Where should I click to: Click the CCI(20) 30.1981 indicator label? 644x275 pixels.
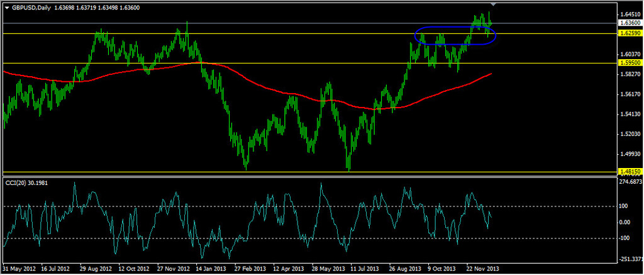(x=26, y=183)
